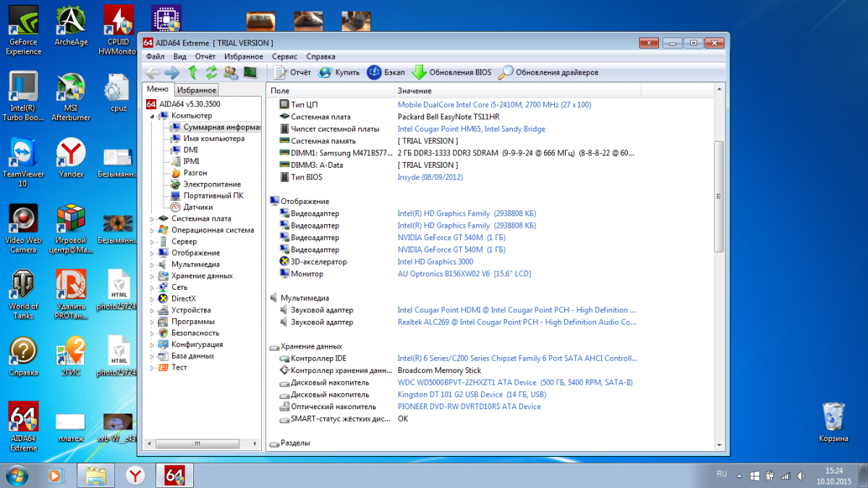Expand the Операционная система tree node
Viewport: 868px width, 488px height.
[153, 231]
